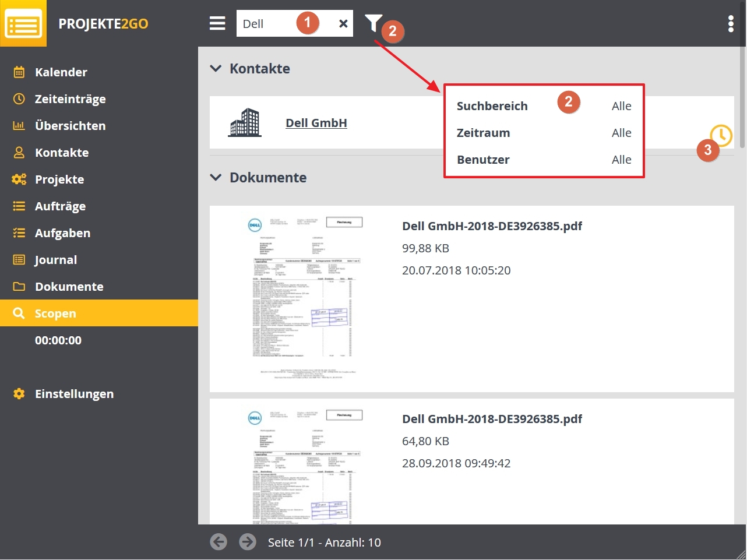Screen dimensions: 747x560
Task: Click the Dell GmbH building icon
Action: click(245, 122)
